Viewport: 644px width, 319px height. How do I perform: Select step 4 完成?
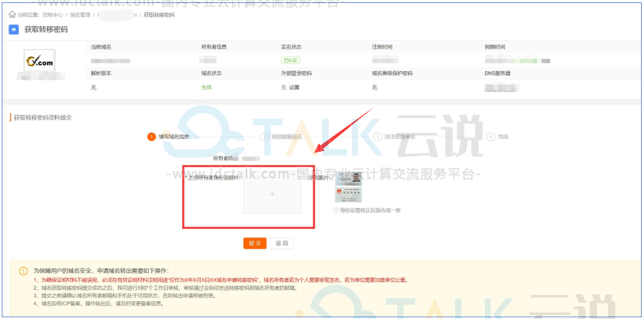[x=498, y=136]
